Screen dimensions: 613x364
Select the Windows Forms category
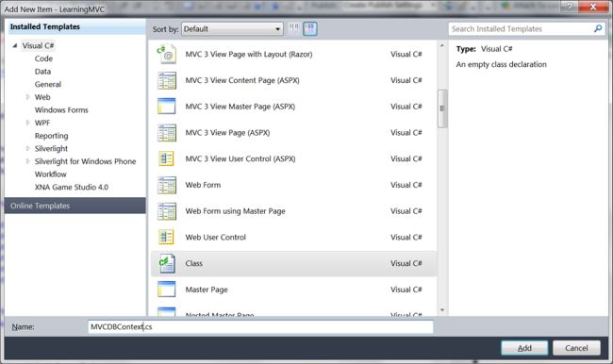(61, 110)
